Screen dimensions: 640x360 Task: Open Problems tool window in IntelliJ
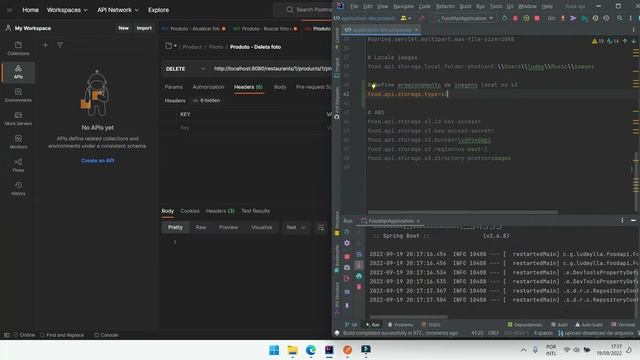click(400, 325)
